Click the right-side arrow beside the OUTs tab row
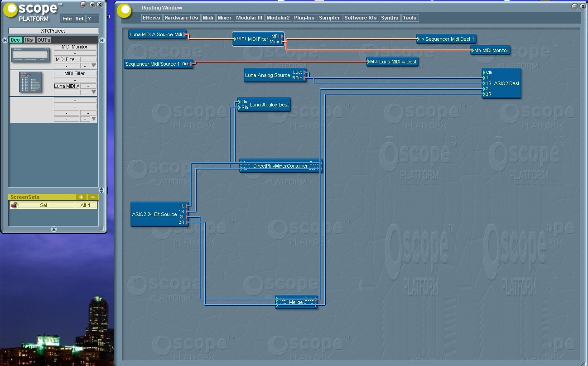The image size is (588, 366). 102,40
